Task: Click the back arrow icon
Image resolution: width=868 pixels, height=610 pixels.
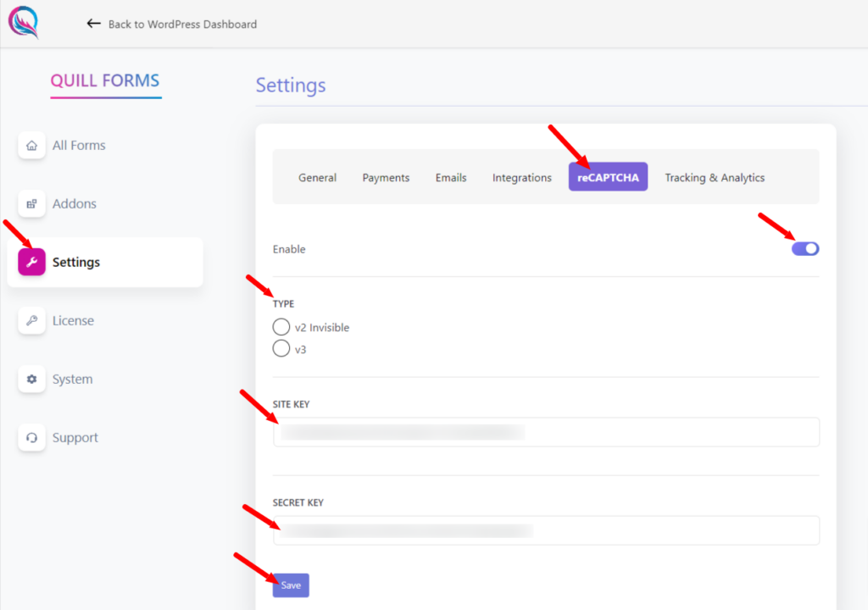Action: (x=93, y=23)
